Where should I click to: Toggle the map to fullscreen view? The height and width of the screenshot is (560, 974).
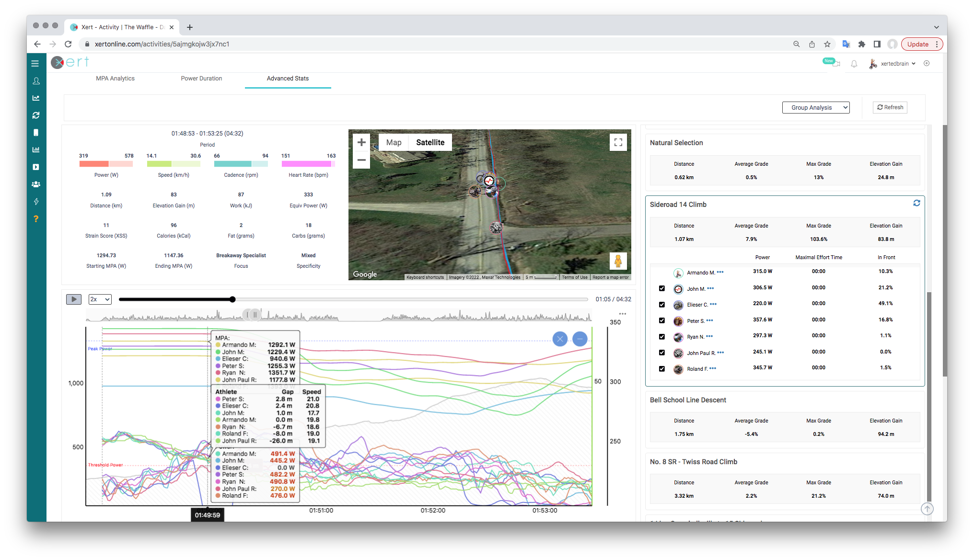pos(618,142)
